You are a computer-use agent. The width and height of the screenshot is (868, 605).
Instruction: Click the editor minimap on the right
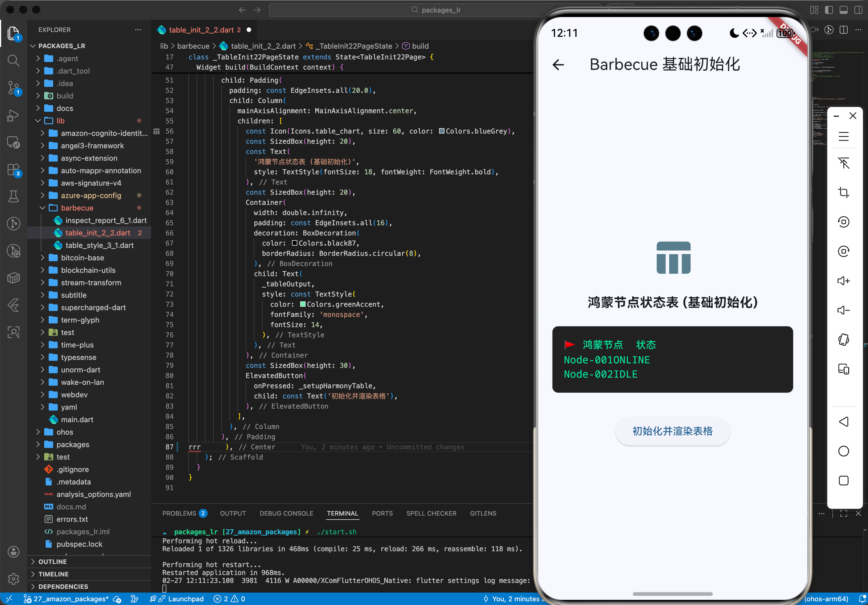click(837, 98)
